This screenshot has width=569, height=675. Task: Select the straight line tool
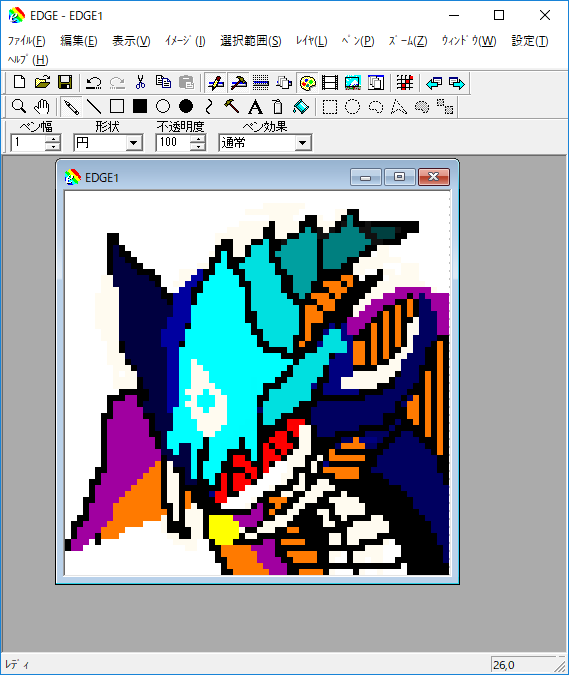coord(94,106)
